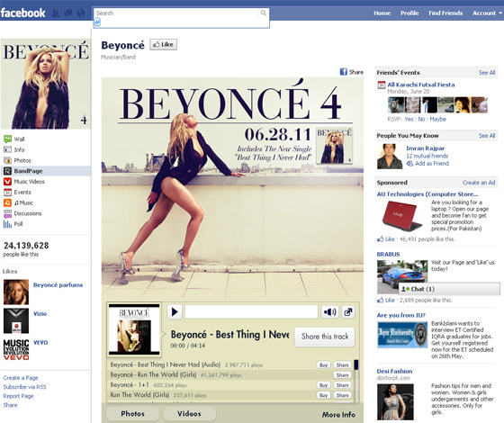
Task: Click thumbs-up Like icon for AU Technologies ad
Action: [380, 238]
